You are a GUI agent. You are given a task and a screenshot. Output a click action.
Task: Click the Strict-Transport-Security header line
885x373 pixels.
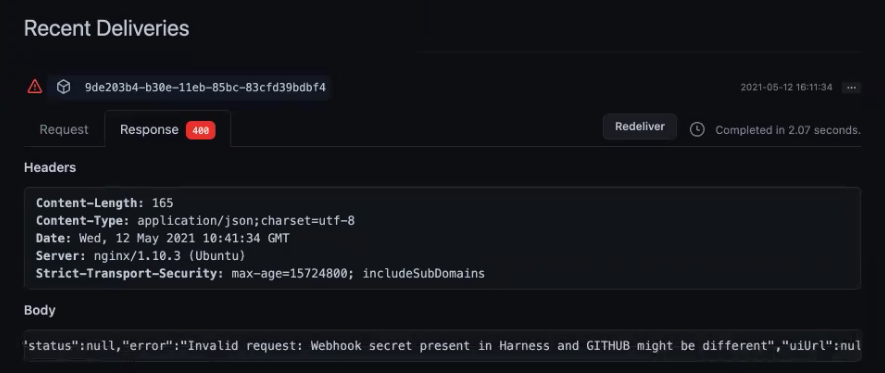click(x=260, y=274)
